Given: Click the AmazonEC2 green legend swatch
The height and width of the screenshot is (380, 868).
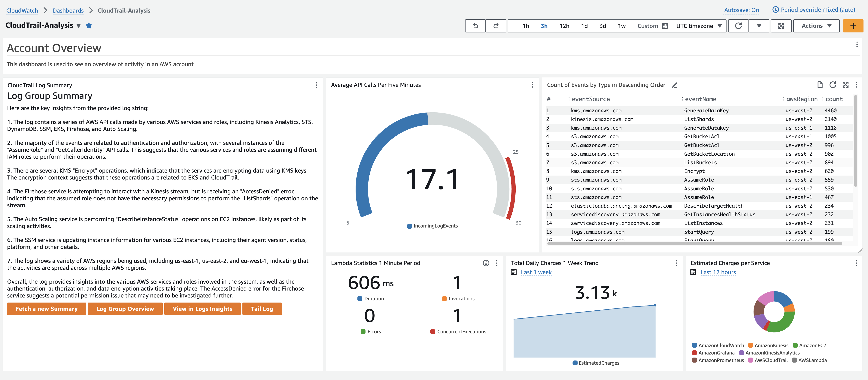Looking at the screenshot, I should (x=795, y=345).
